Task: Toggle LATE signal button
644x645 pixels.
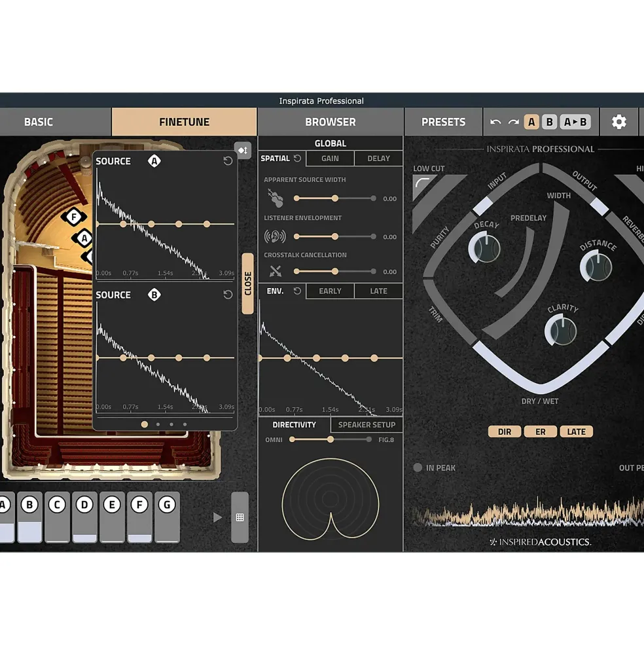Action: (576, 432)
